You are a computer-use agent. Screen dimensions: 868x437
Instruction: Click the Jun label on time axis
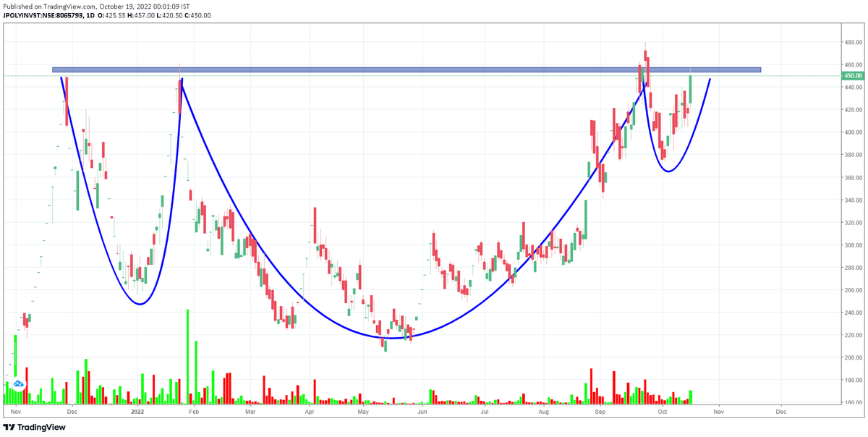click(422, 411)
